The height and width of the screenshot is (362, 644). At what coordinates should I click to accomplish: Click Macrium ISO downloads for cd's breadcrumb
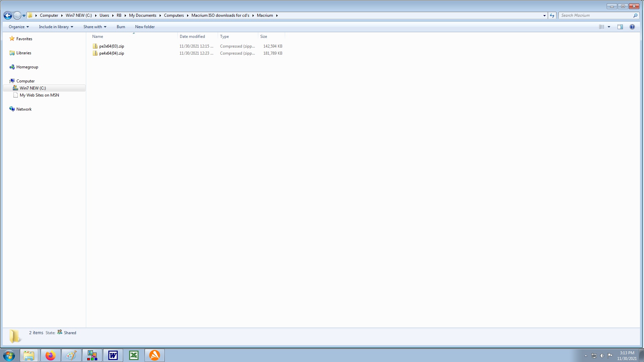click(220, 15)
